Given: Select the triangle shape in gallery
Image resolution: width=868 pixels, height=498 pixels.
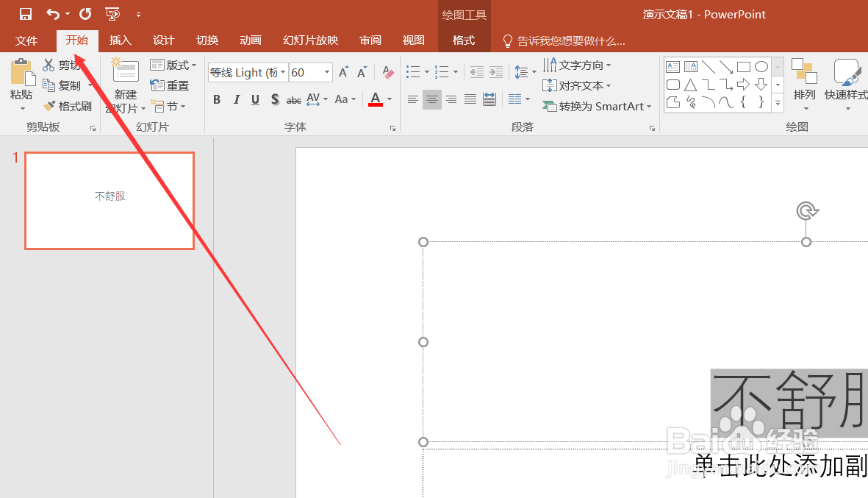Looking at the screenshot, I should pos(690,85).
